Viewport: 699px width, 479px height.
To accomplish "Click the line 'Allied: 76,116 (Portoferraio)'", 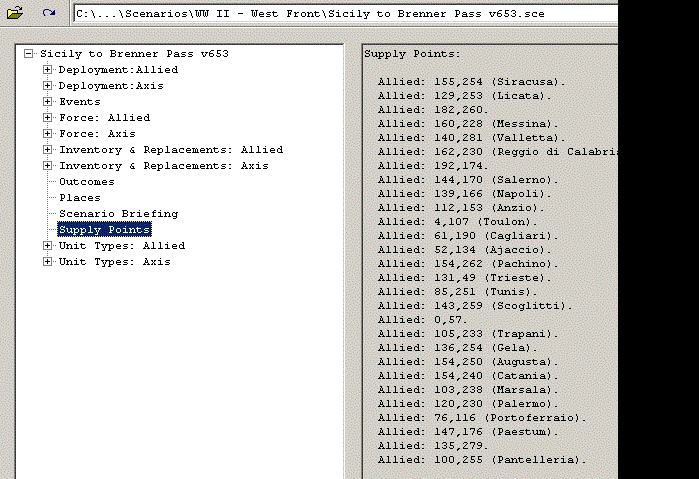I will pyautogui.click(x=482, y=418).
